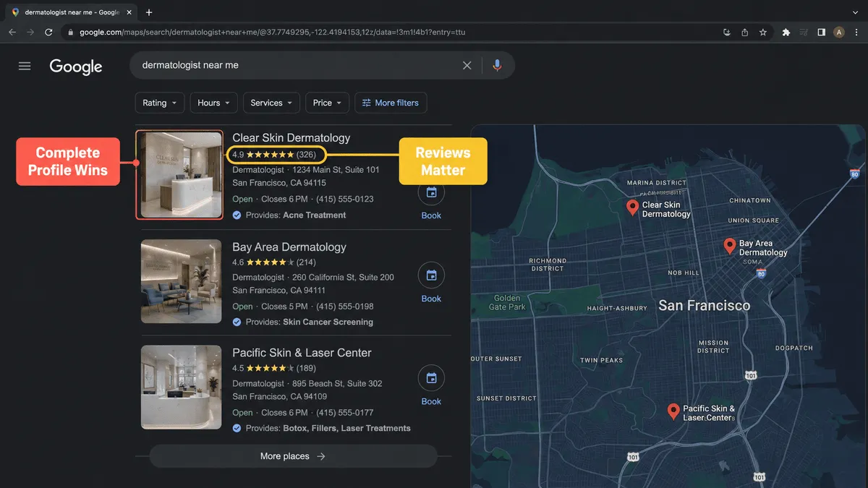Click the Clear Skin Dermatology Book calendar icon
Screen dimensions: 868x488
(431, 192)
